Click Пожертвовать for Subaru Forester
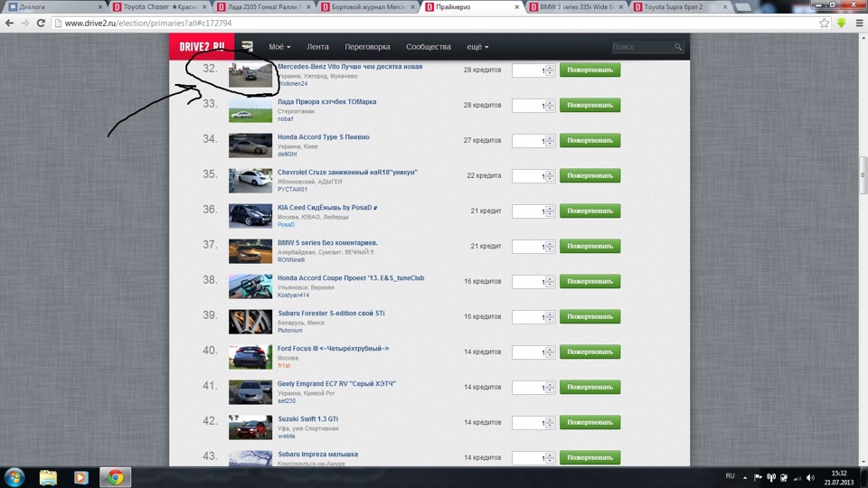This screenshot has height=488, width=868. (590, 316)
